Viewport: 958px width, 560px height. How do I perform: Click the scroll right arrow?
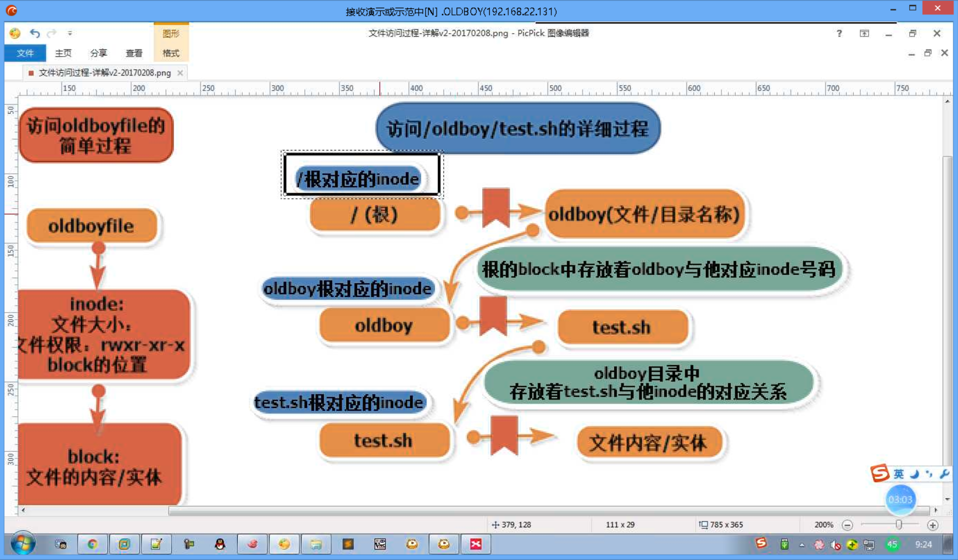(936, 510)
